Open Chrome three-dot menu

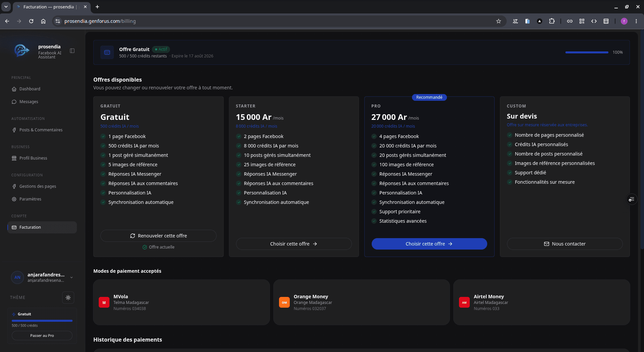point(636,21)
